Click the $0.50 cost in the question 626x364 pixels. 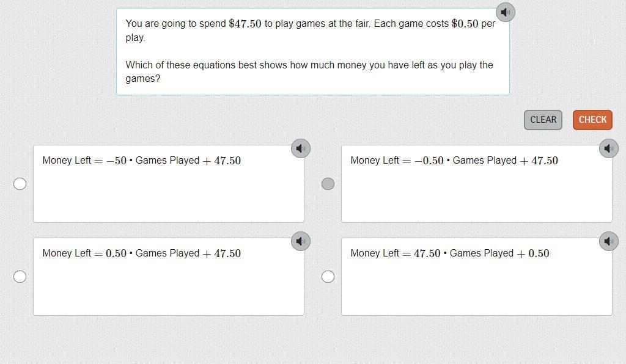tap(465, 24)
